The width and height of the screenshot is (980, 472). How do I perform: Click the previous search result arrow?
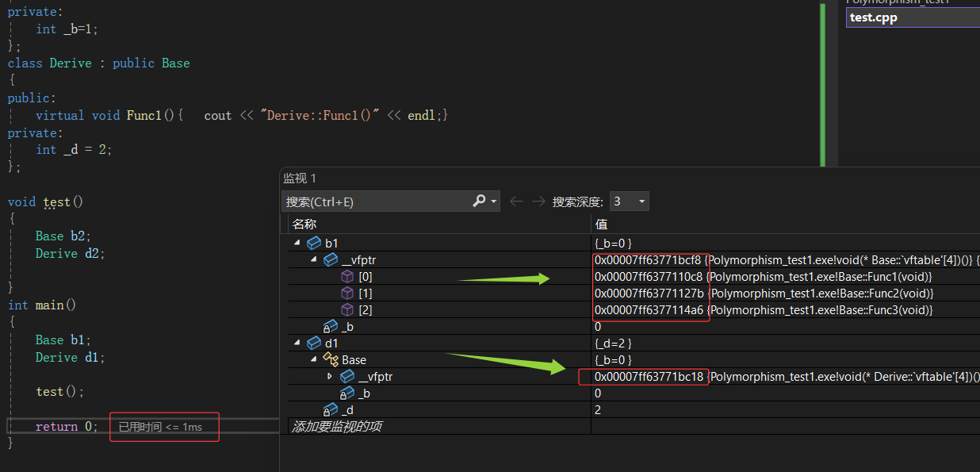[516, 201]
